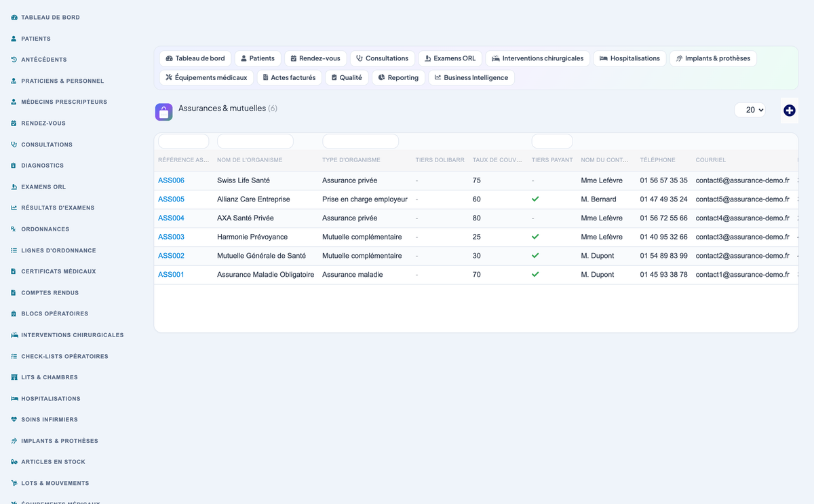The height and width of the screenshot is (504, 814).
Task: Open record ASS001 link
Action: (171, 275)
